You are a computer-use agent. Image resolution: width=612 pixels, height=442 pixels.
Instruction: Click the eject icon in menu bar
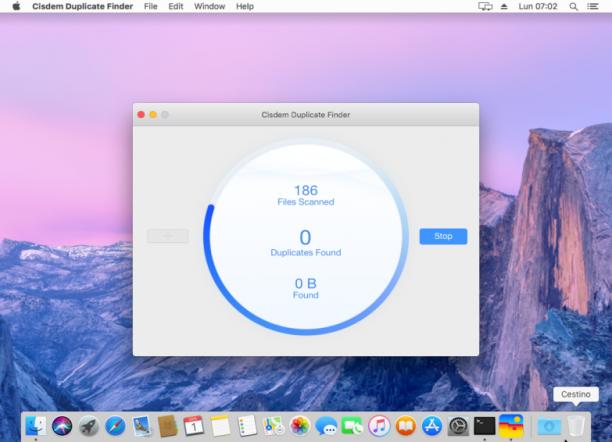(x=504, y=6)
